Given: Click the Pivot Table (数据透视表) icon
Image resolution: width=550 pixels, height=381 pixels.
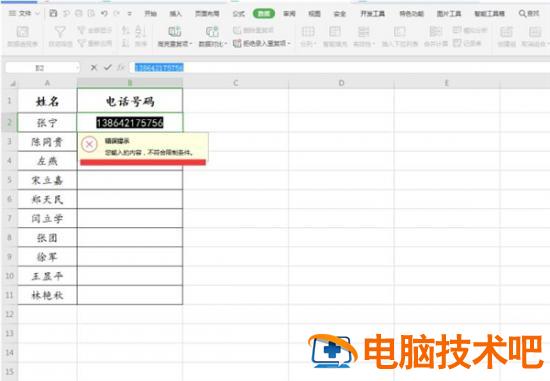Looking at the screenshot, I should tap(22, 32).
